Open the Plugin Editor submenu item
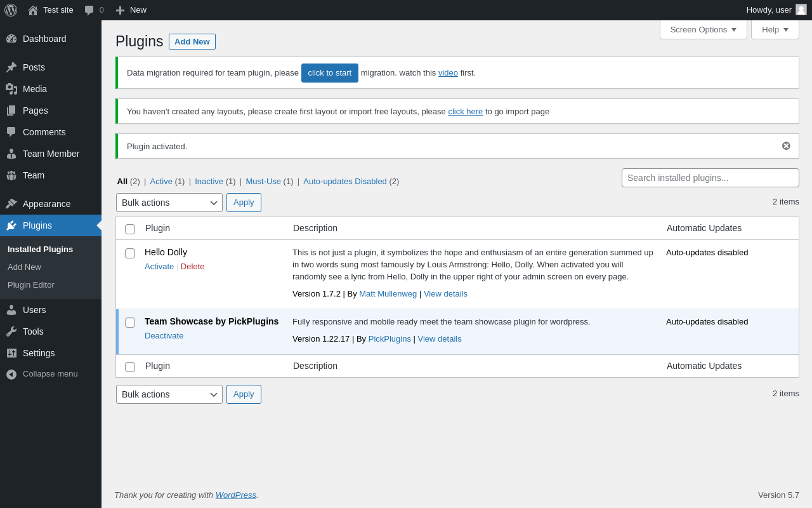Image resolution: width=812 pixels, height=508 pixels. coord(31,285)
